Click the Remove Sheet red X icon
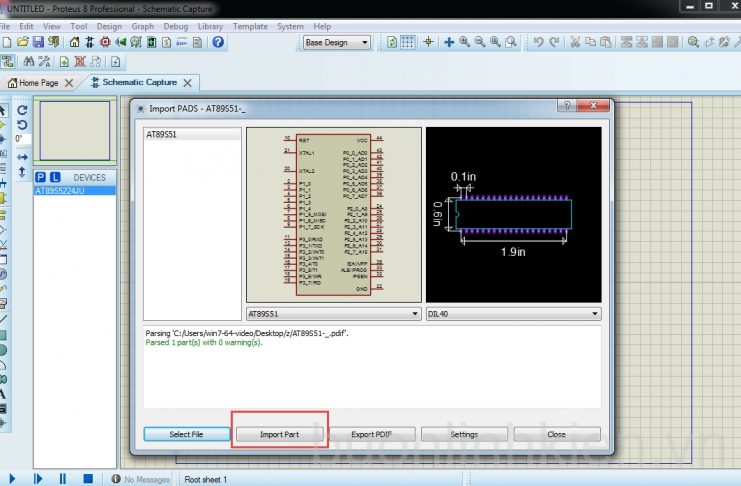Screen dimensions: 741x486 point(80,61)
